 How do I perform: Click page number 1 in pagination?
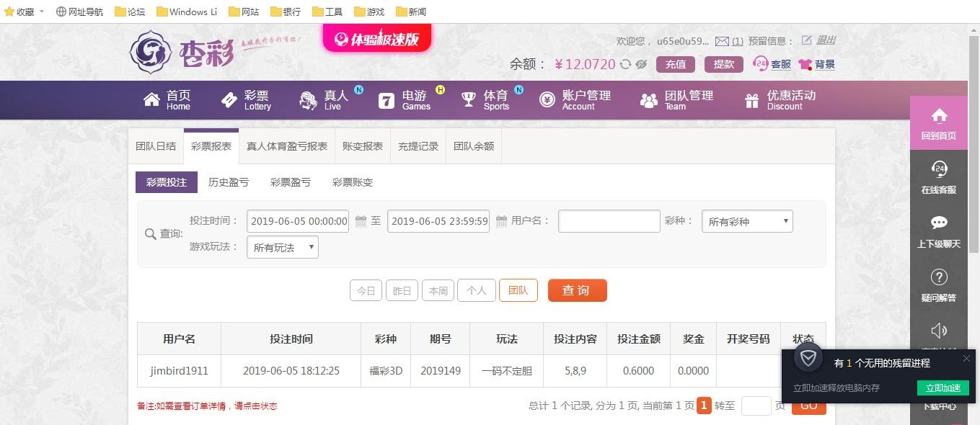(704, 406)
